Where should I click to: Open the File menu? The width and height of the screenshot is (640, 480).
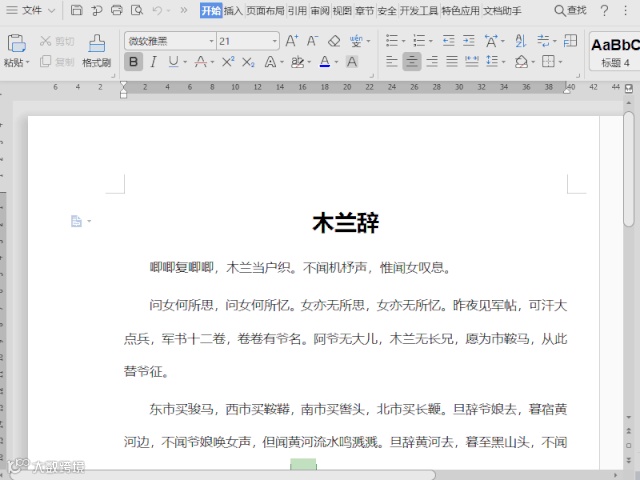coord(32,10)
